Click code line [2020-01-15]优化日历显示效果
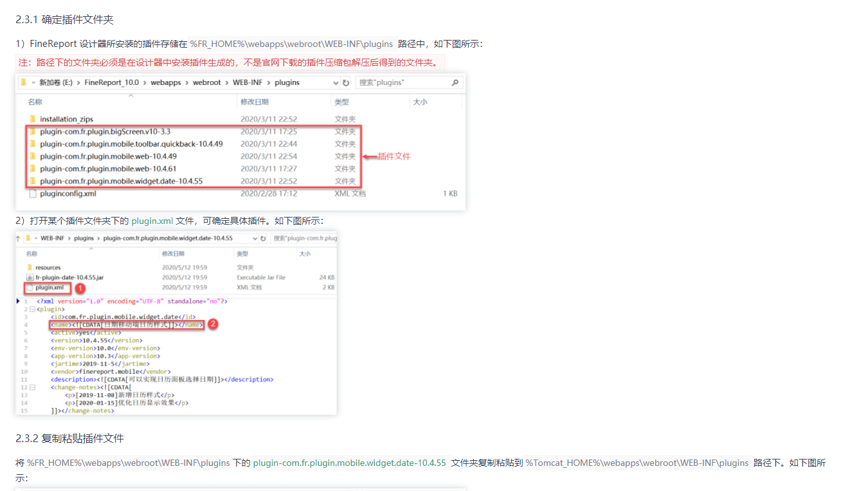Screen dimensions: 868x491 (127, 403)
